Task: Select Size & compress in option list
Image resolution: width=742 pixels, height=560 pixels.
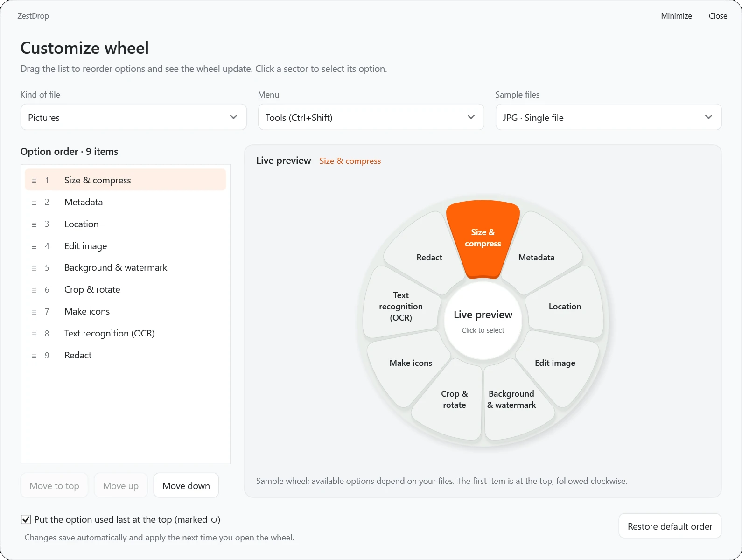Action: [125, 180]
